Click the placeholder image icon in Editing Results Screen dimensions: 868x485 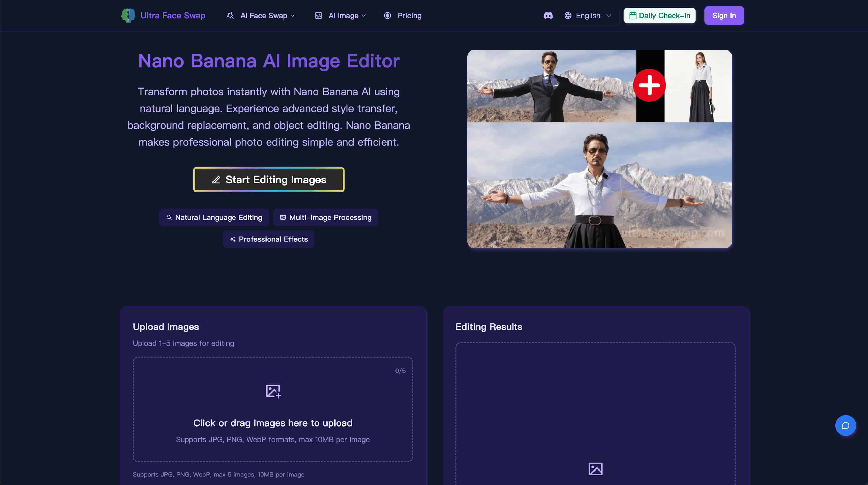tap(596, 468)
